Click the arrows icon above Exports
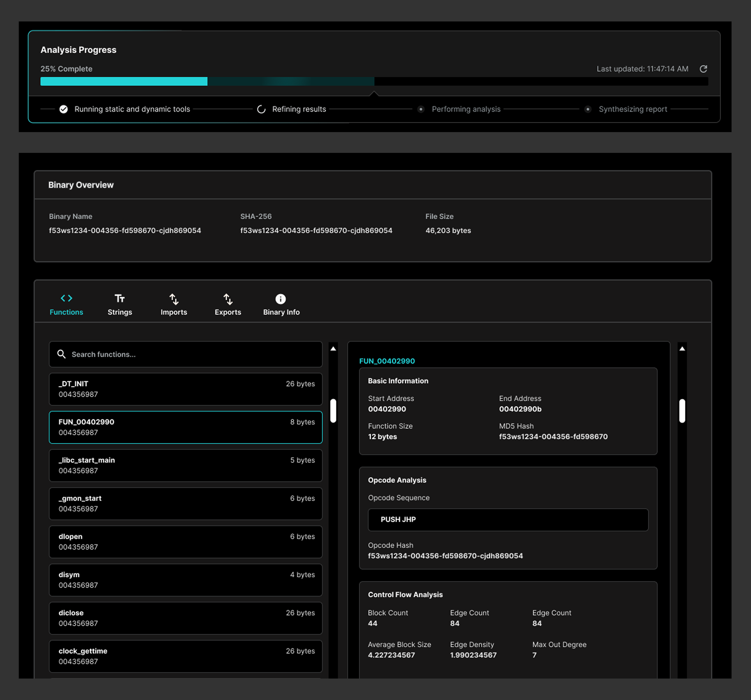Image resolution: width=751 pixels, height=700 pixels. point(228,299)
